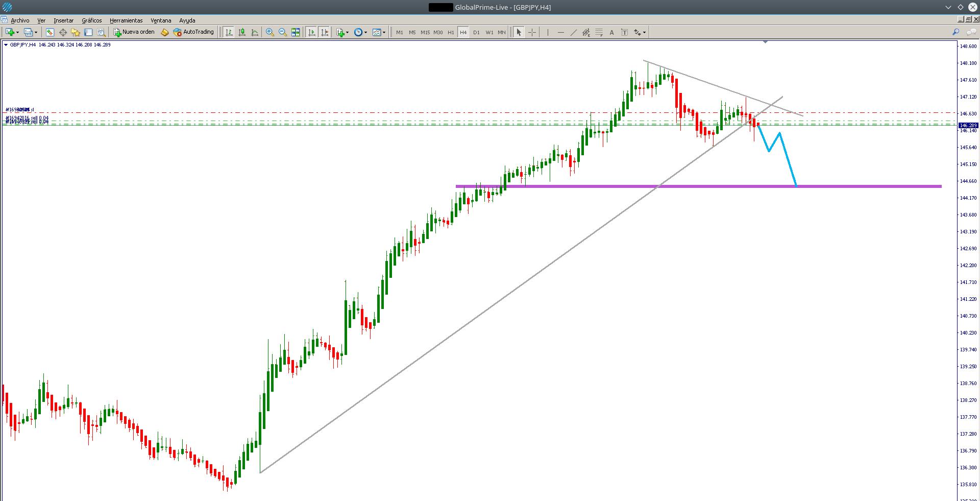Select the cursor arrow tool
This screenshot has height=501, width=980.
pyautogui.click(x=519, y=32)
